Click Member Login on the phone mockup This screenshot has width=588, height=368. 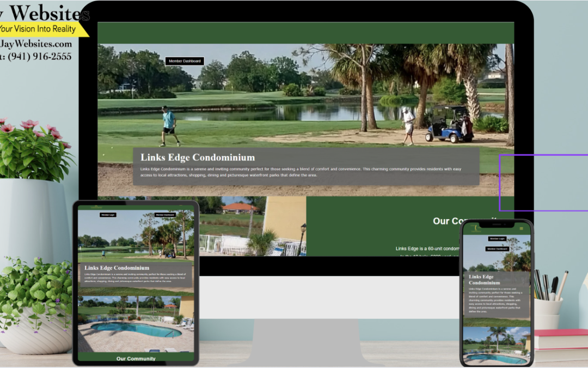497,239
